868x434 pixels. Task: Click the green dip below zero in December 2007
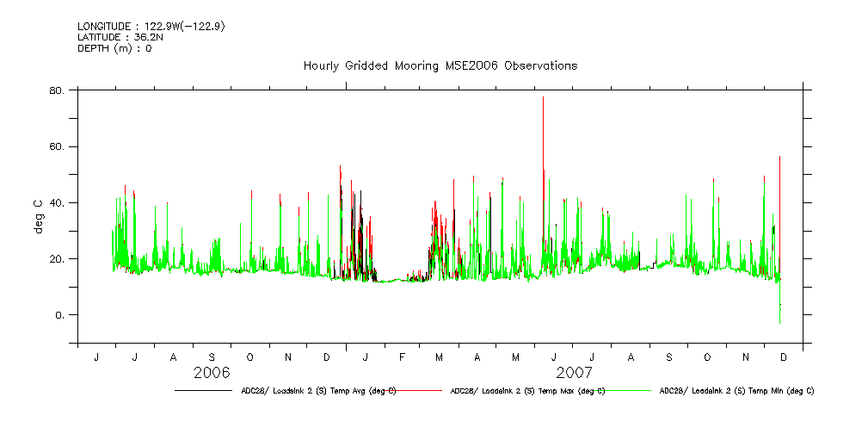(779, 321)
